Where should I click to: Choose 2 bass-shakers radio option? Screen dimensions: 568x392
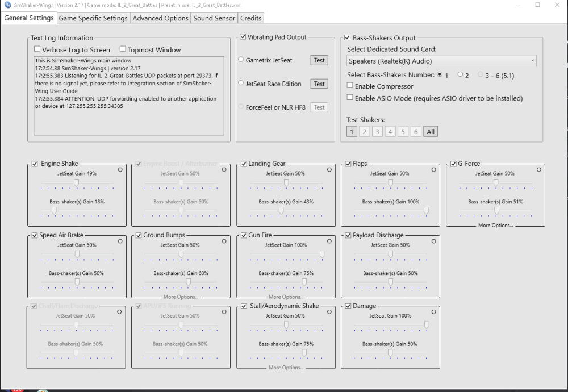click(460, 74)
